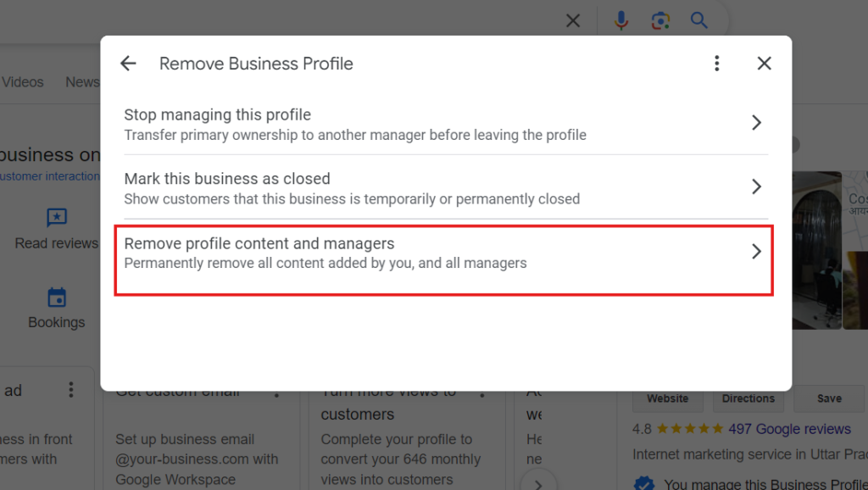Click the business photo thumbnail
Viewport: 868px width, 490px height.
pos(816,250)
